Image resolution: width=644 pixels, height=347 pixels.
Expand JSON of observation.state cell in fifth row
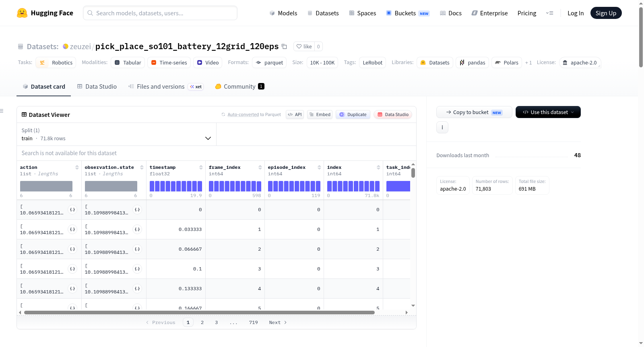tap(137, 289)
